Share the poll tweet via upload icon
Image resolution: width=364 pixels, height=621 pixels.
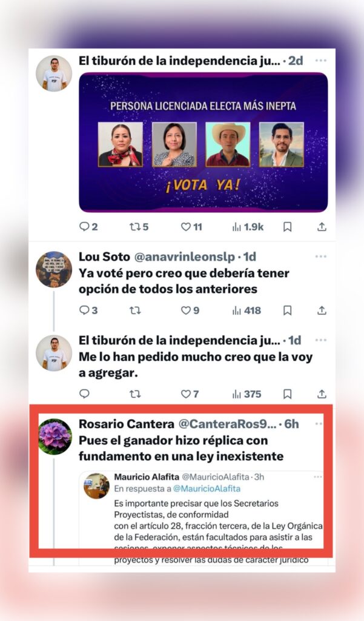tap(322, 227)
